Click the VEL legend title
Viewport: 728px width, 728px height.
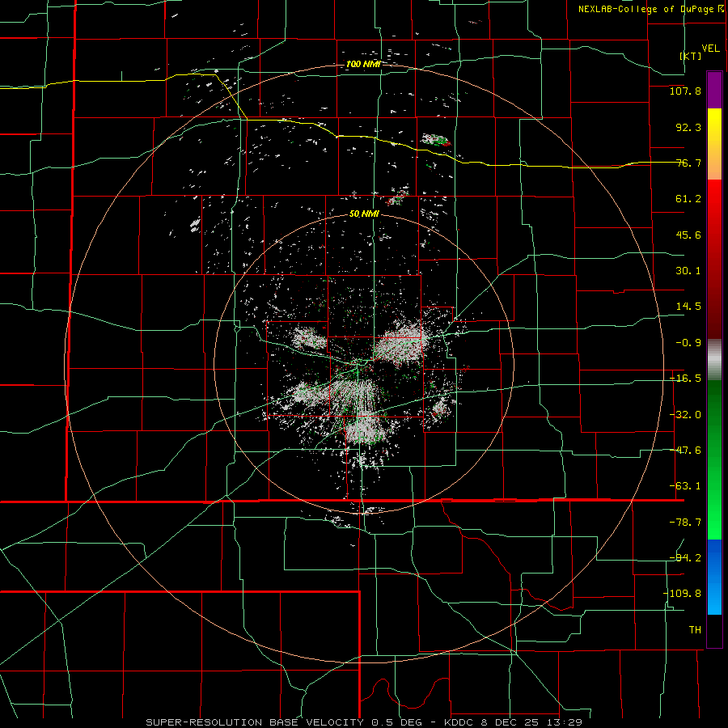(710, 49)
